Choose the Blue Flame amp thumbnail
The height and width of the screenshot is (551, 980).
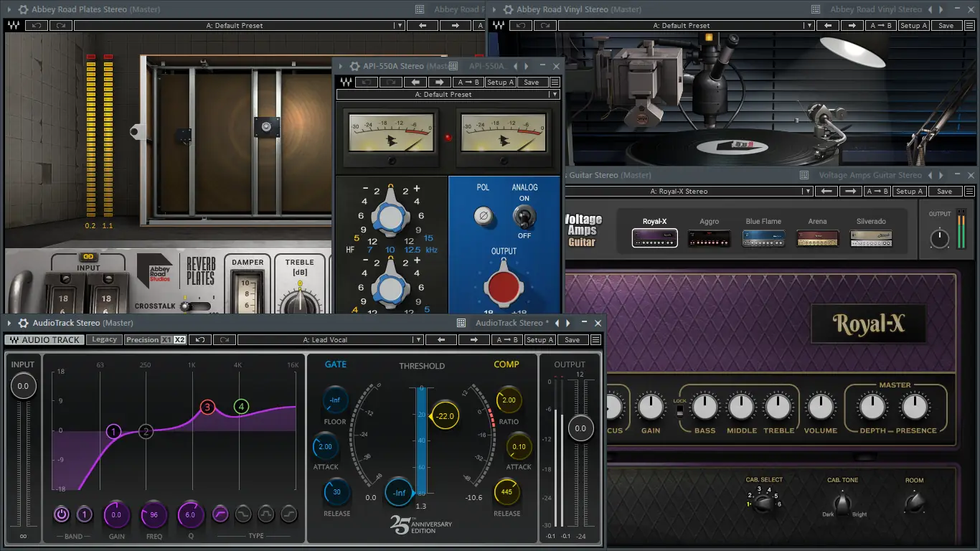[x=763, y=238]
